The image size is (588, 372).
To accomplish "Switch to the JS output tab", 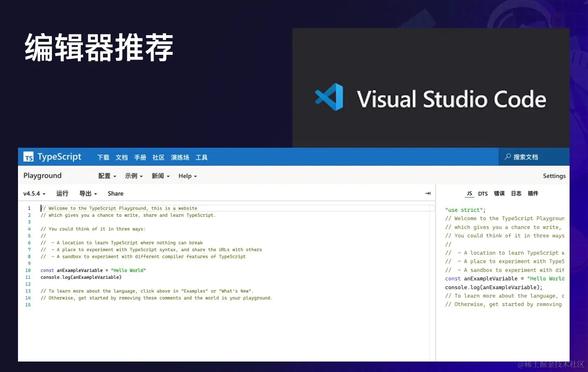I will (469, 193).
